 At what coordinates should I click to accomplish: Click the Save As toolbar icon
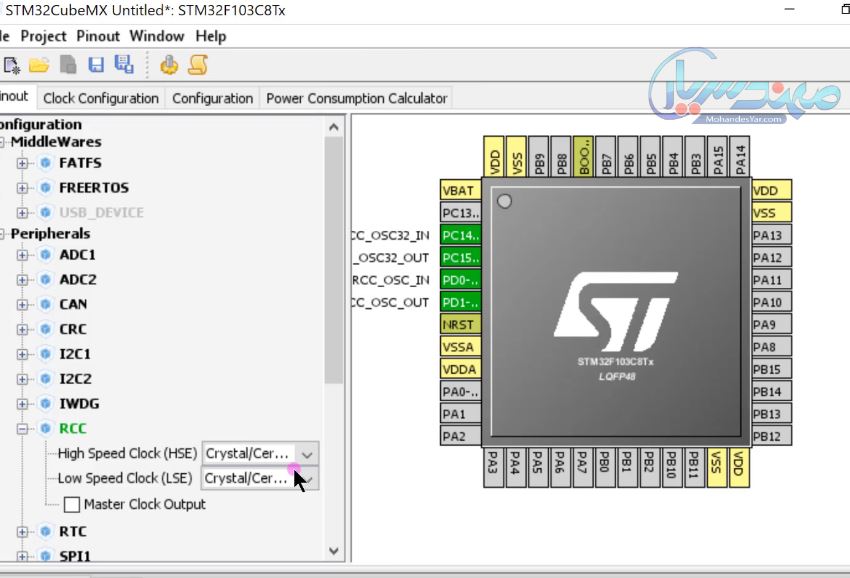coord(125,63)
